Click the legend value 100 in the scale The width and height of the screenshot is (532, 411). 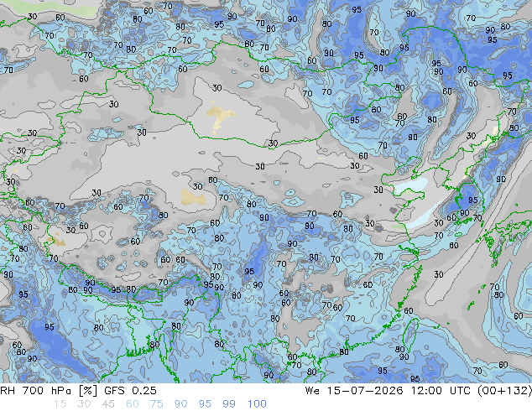click(257, 404)
